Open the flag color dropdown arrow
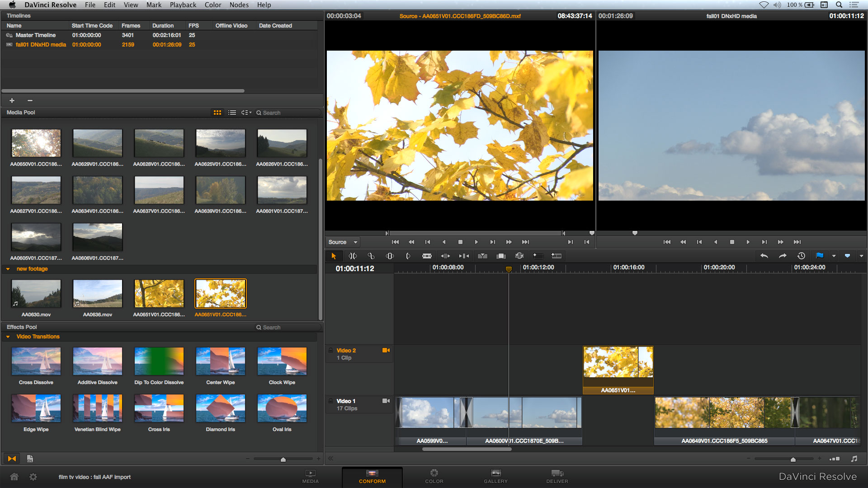Viewport: 868px width, 488px height. click(x=834, y=256)
